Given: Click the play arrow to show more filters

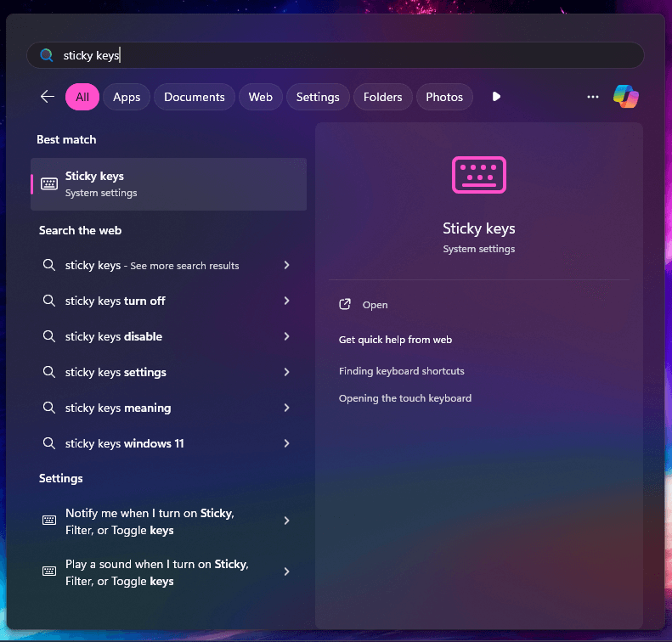Looking at the screenshot, I should point(496,97).
